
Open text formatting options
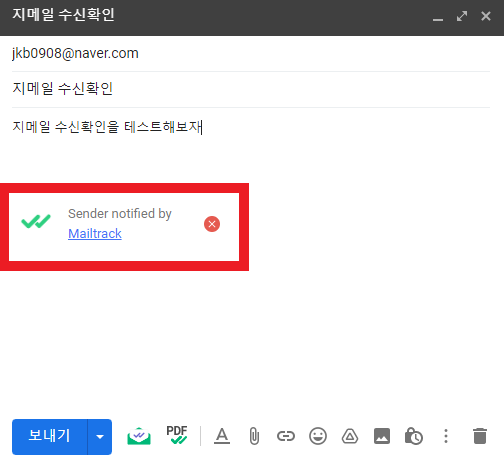pos(222,436)
